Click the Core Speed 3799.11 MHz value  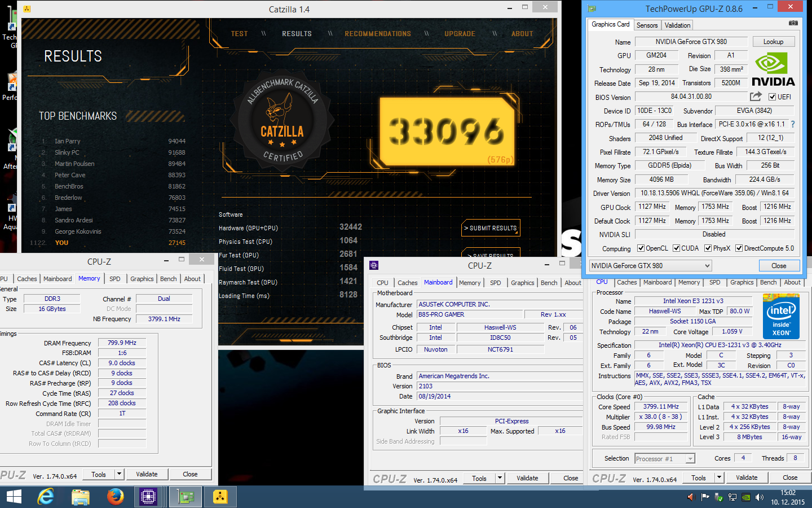[661, 406]
